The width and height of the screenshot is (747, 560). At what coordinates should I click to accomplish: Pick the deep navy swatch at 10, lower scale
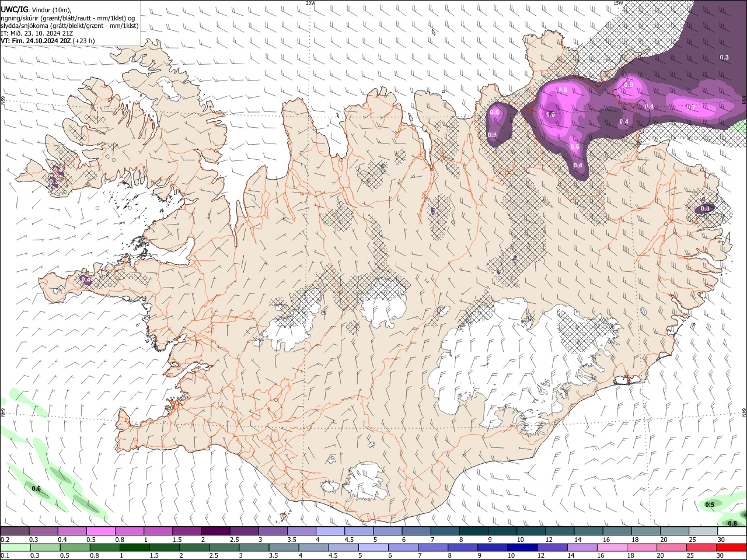point(522,548)
